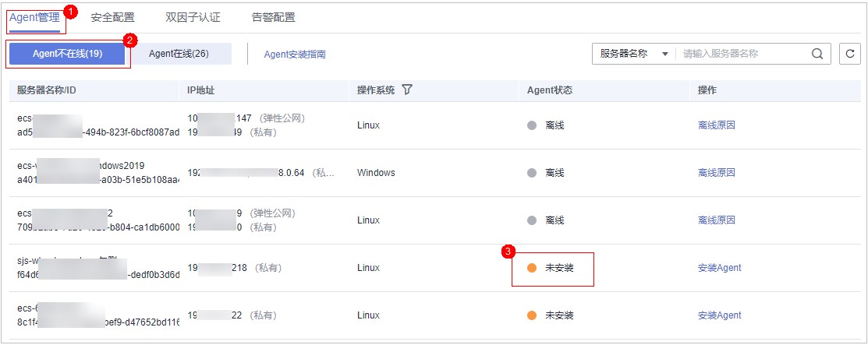The width and height of the screenshot is (868, 345).
Task: Click the 服务器名称/ID column header
Action: point(46,90)
